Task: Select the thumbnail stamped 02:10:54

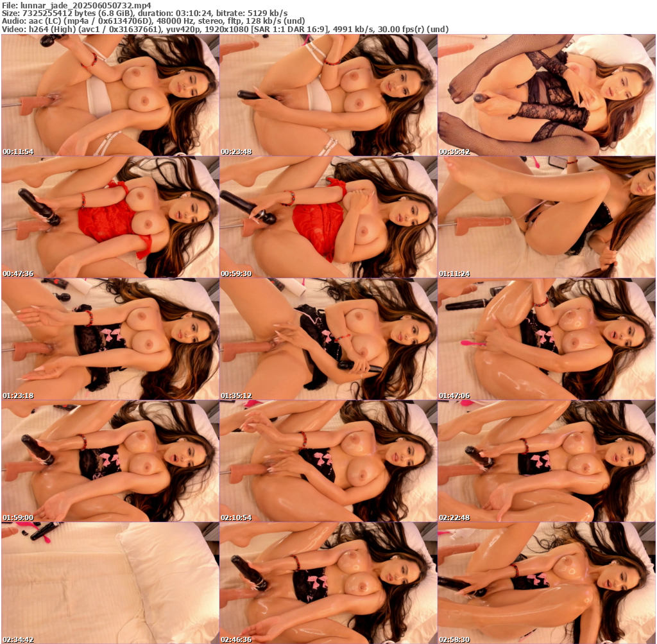Action: click(328, 461)
